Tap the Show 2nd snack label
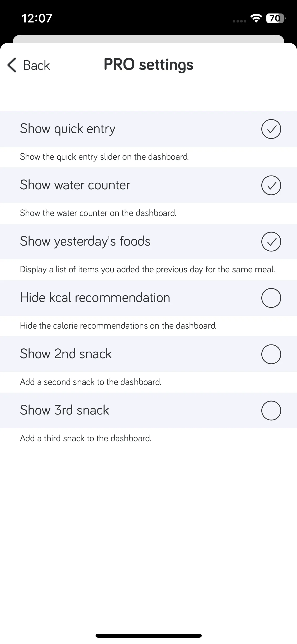This screenshot has height=644, width=297. (66, 354)
